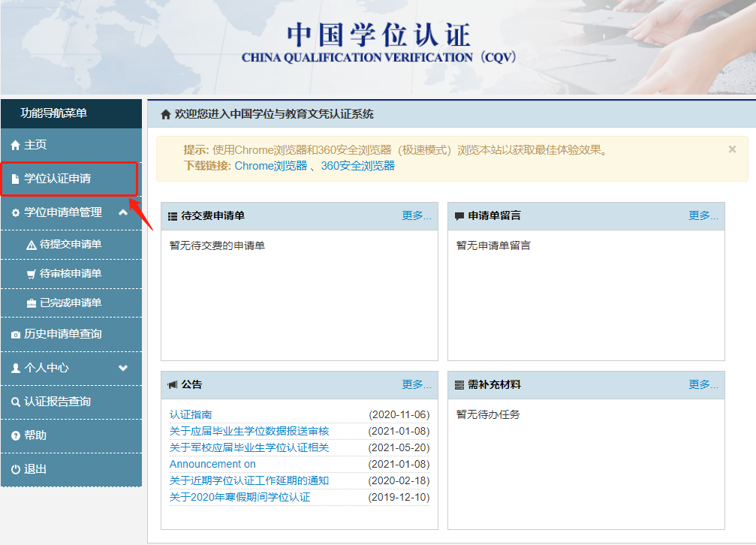Click the cart icon for 待审核申请单
Screen dimensions: 756x545
[x=32, y=275]
